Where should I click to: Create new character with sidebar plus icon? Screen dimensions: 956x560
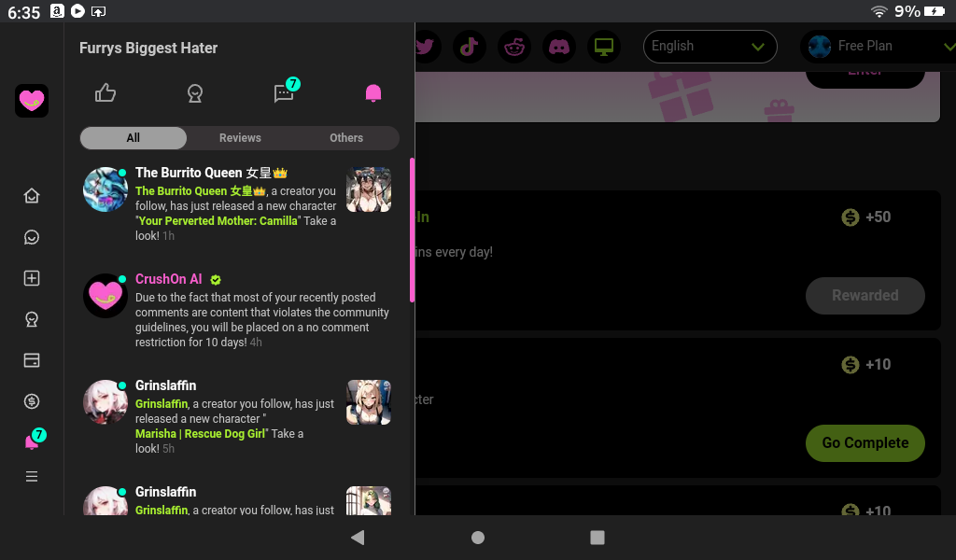click(x=32, y=278)
